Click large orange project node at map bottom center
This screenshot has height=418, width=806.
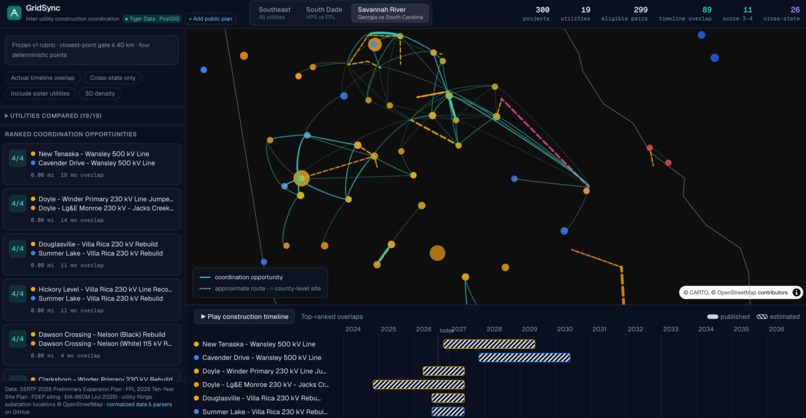coord(437,253)
